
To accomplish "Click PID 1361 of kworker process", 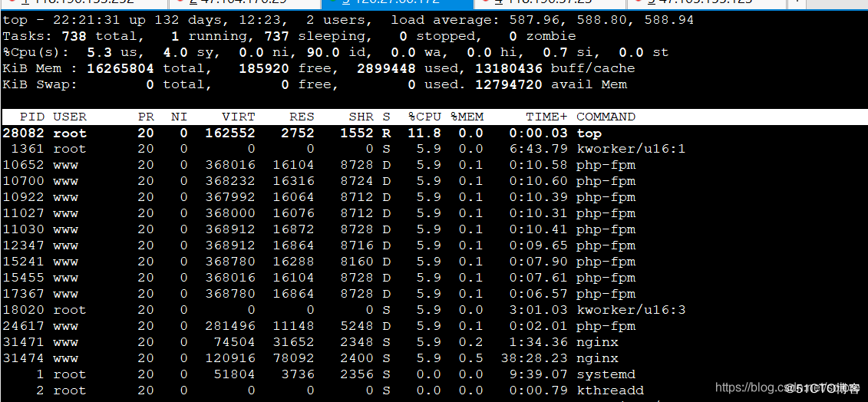I will (x=28, y=149).
